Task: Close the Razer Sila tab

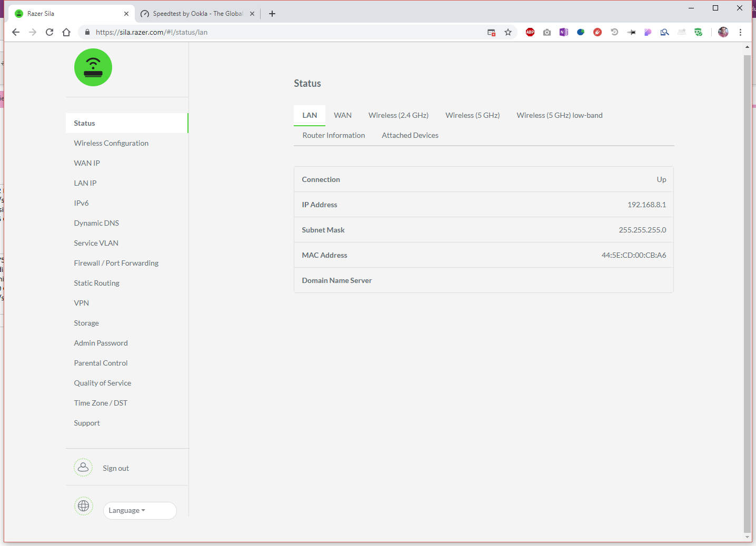Action: click(x=126, y=14)
